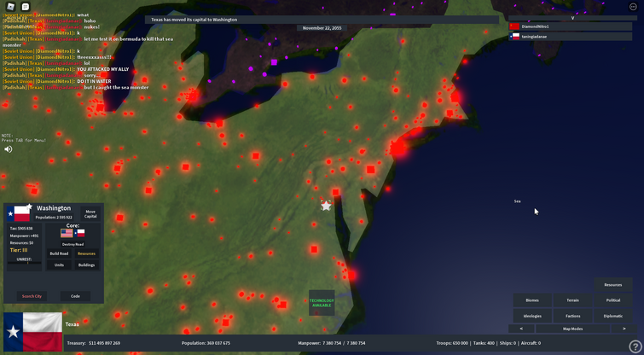Switch to Diplomatic map mode
The width and height of the screenshot is (644, 355).
coord(613,316)
